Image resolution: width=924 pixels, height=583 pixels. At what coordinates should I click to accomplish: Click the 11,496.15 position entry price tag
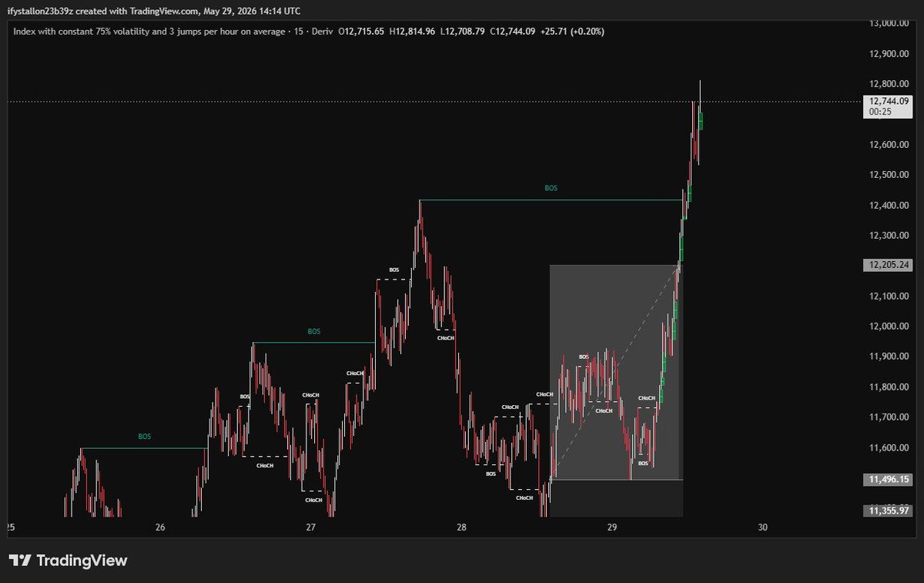coord(888,480)
